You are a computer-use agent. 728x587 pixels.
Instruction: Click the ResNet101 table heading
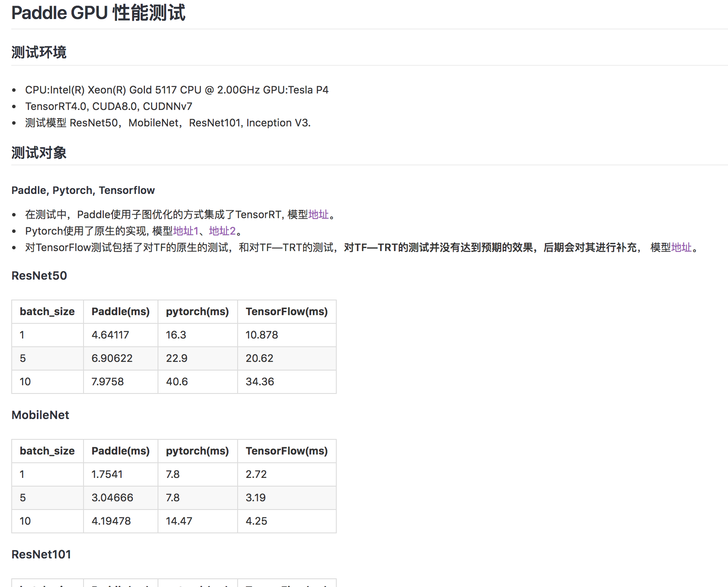pyautogui.click(x=41, y=555)
